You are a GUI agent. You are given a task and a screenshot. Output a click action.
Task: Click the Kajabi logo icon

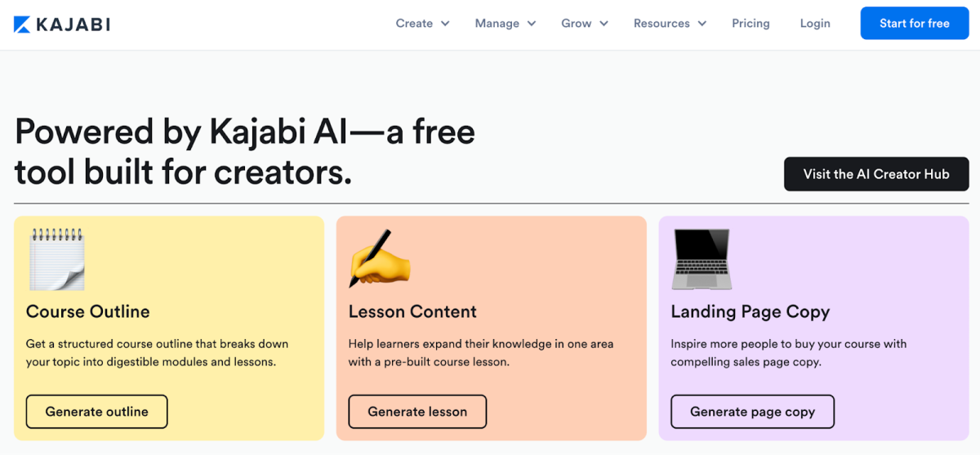tap(22, 25)
